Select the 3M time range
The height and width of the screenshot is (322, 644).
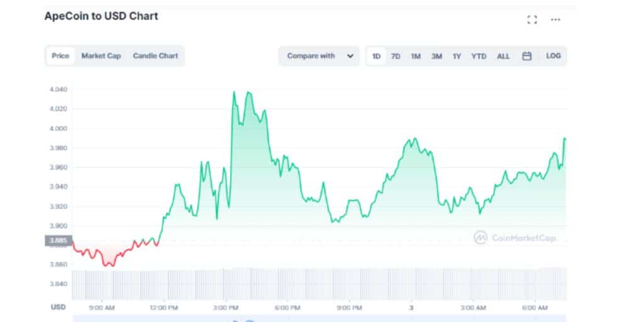coord(436,56)
